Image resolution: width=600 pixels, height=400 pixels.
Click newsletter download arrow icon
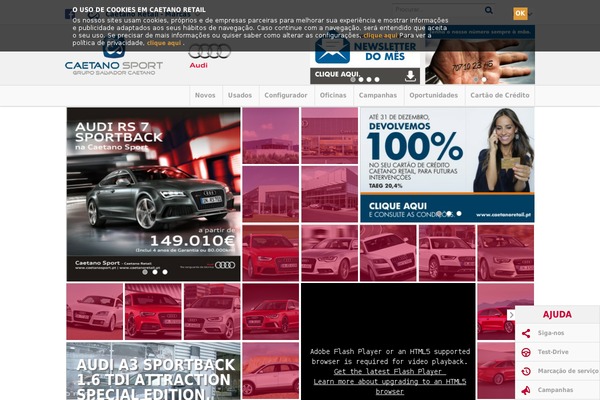pos(410,76)
